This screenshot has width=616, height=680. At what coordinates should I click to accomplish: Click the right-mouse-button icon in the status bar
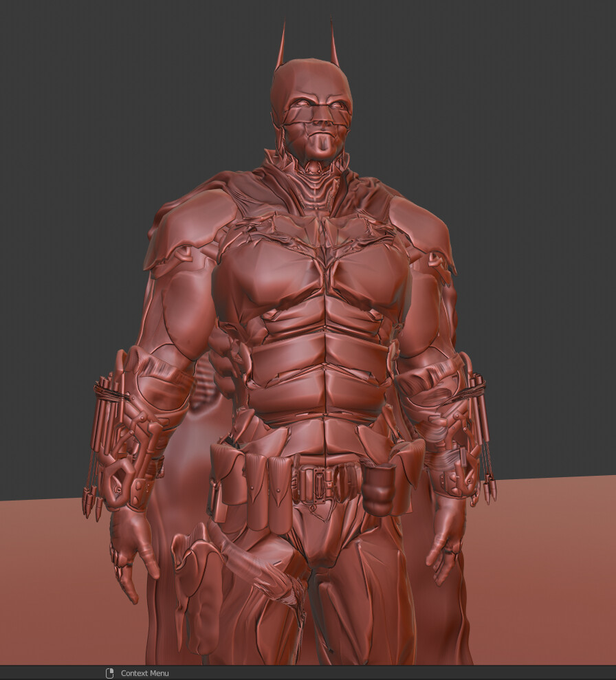(109, 672)
